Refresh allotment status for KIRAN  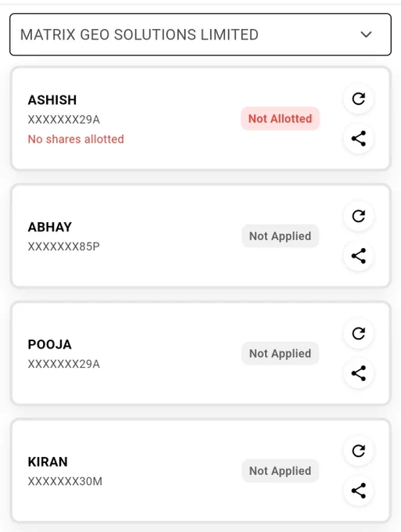(x=358, y=451)
